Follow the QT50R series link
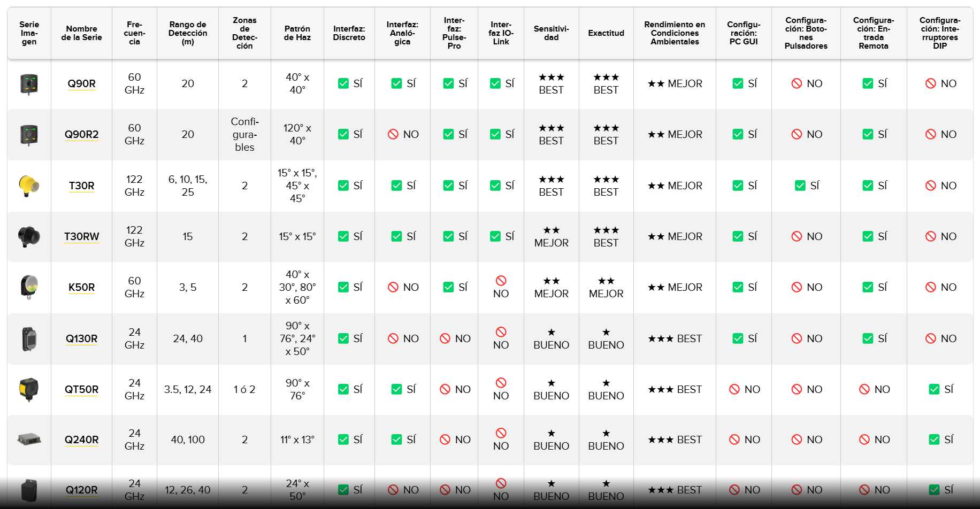980x509 pixels. [81, 389]
